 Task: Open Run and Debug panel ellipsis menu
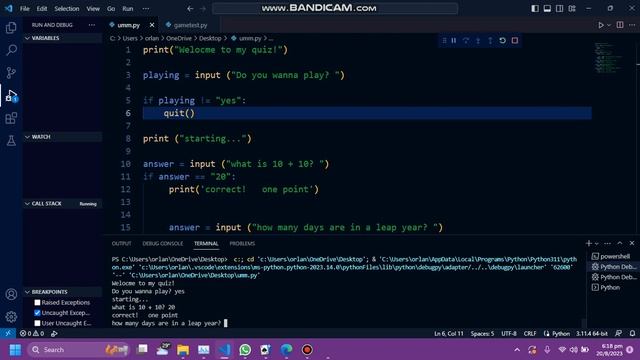click(x=92, y=25)
